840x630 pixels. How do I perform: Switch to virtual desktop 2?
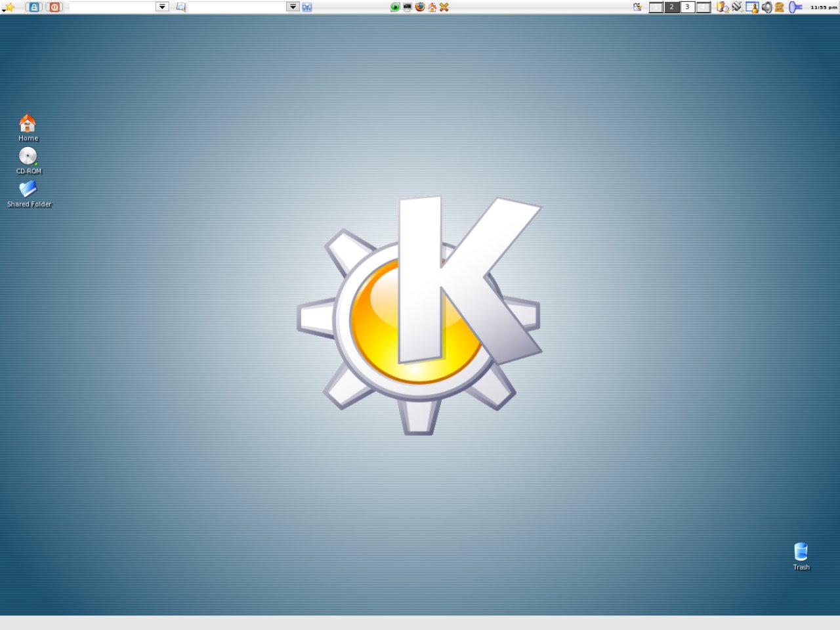pyautogui.click(x=671, y=7)
